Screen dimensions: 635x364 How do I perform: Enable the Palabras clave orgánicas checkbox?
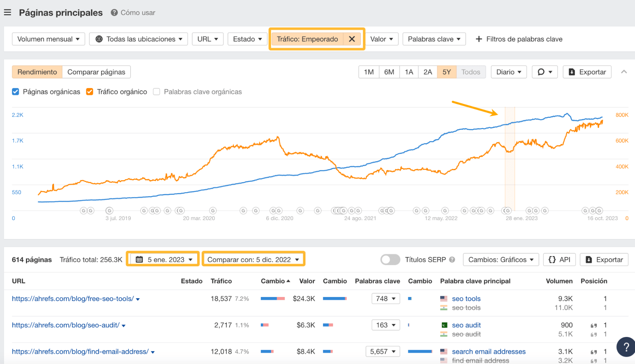pyautogui.click(x=156, y=91)
